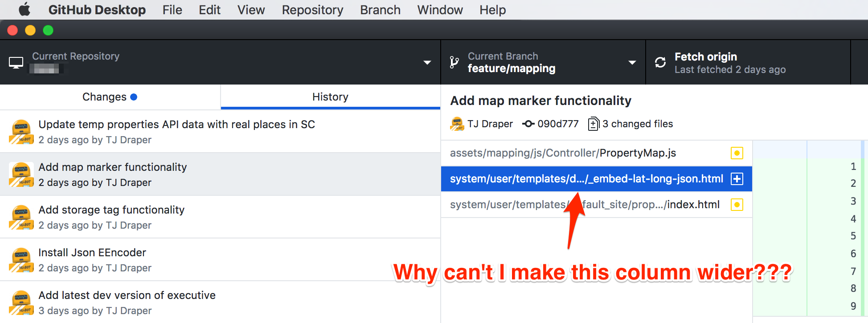
Task: Click avatar of 'Add storage tag functionality' commit
Action: [x=21, y=217]
